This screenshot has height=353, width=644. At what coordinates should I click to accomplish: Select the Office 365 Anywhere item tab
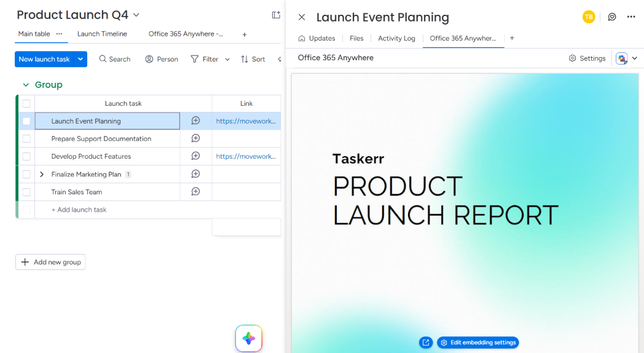(463, 38)
